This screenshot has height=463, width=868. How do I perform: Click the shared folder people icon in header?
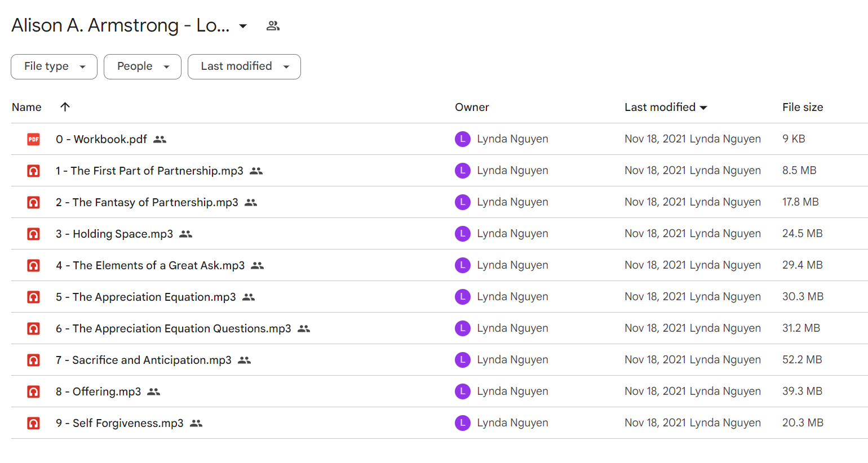coord(273,26)
